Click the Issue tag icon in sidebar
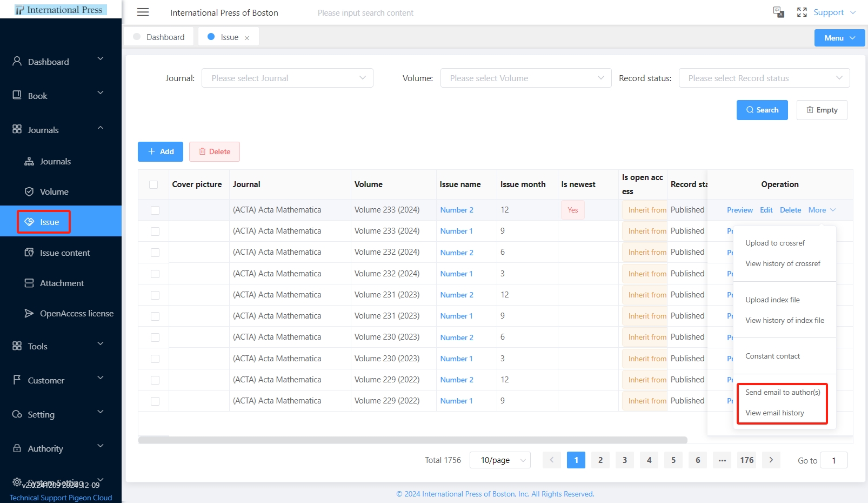The height and width of the screenshot is (503, 868). [29, 222]
